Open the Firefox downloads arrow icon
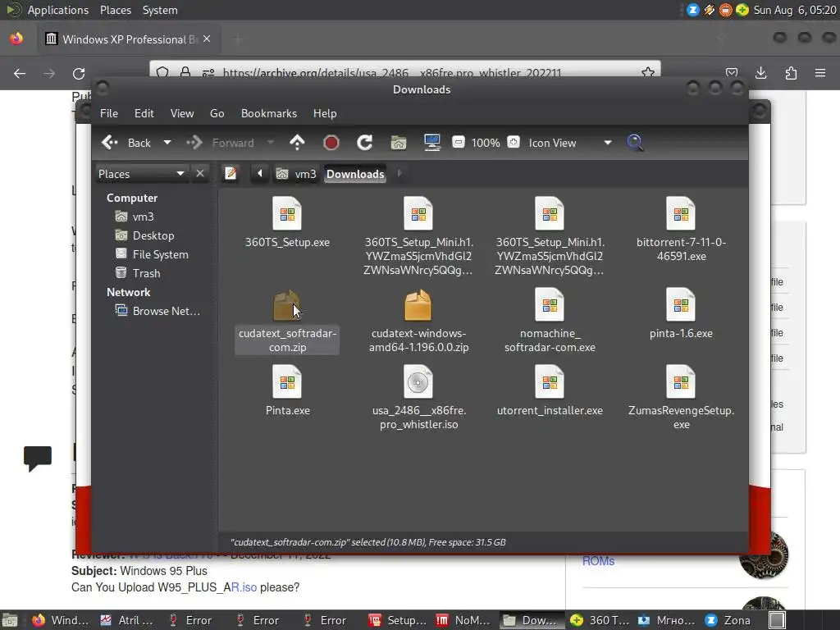Viewport: 840px width, 630px height. click(760, 73)
